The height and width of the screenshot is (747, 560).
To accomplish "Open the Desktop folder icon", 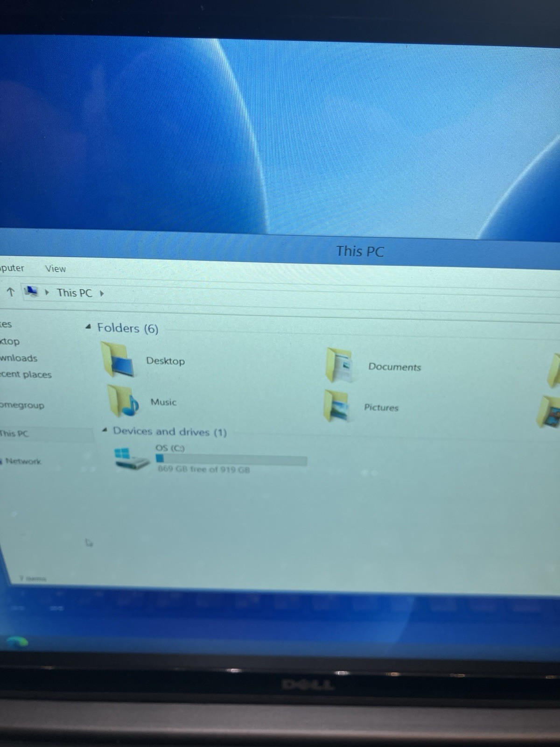I will (118, 359).
